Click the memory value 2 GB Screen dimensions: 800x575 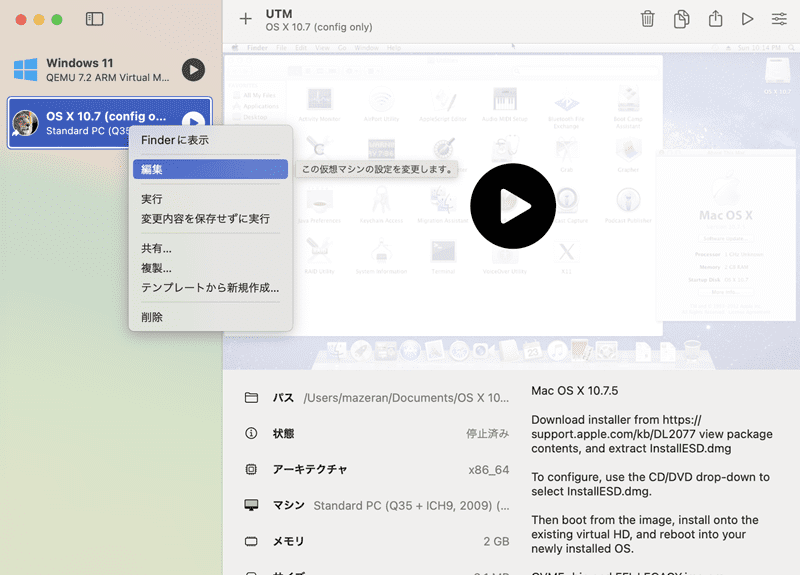click(496, 541)
